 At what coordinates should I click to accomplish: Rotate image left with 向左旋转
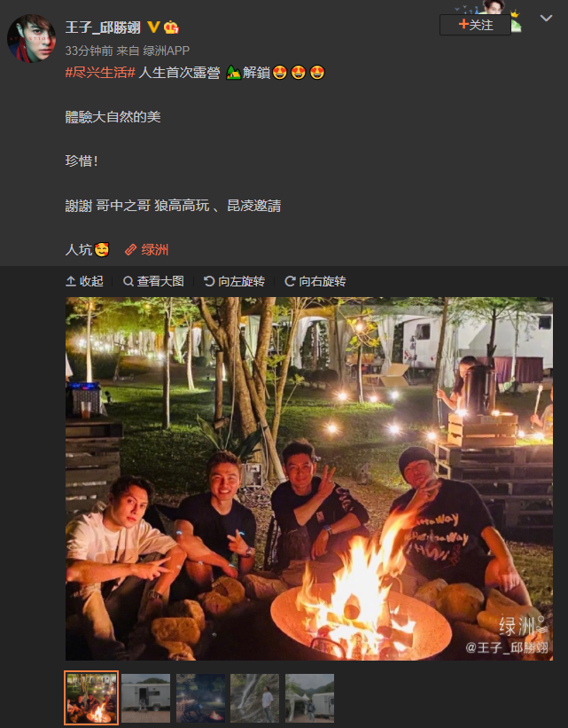pos(234,281)
